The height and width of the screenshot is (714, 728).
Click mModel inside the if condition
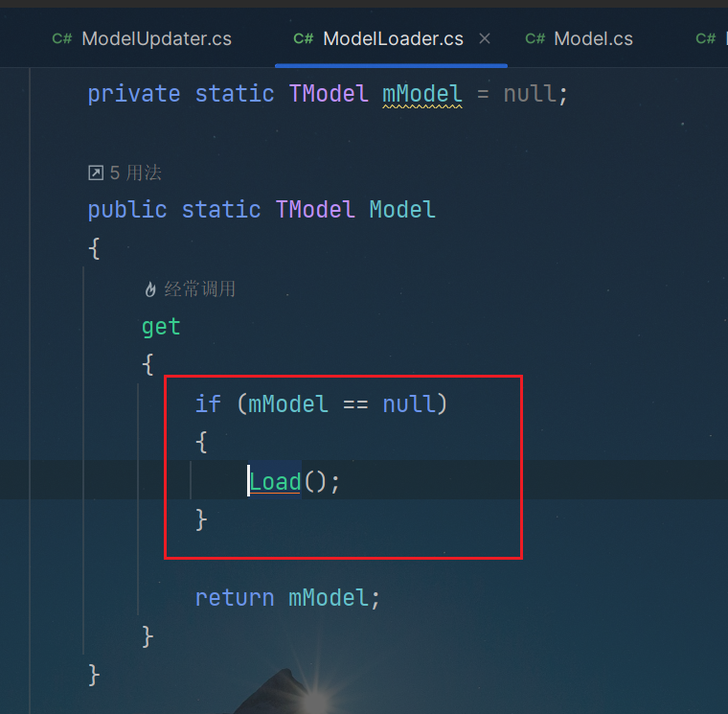point(288,403)
